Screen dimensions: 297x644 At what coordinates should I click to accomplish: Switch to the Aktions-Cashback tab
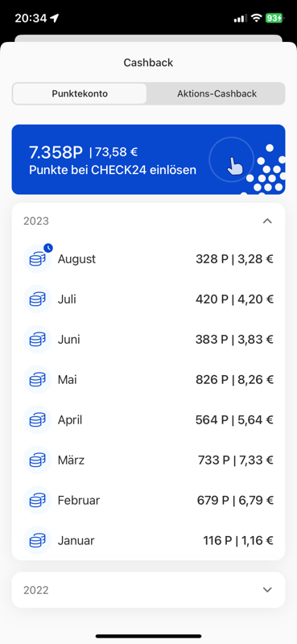click(217, 93)
